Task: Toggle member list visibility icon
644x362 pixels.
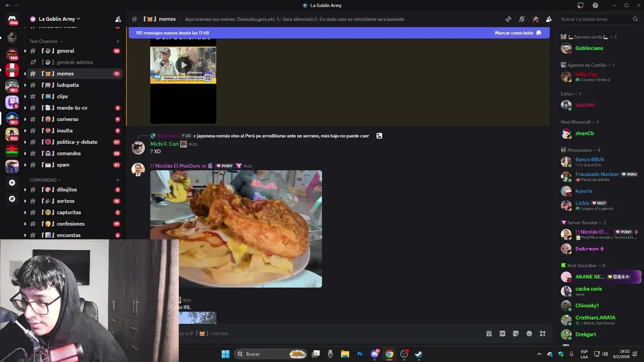Action: [548, 19]
